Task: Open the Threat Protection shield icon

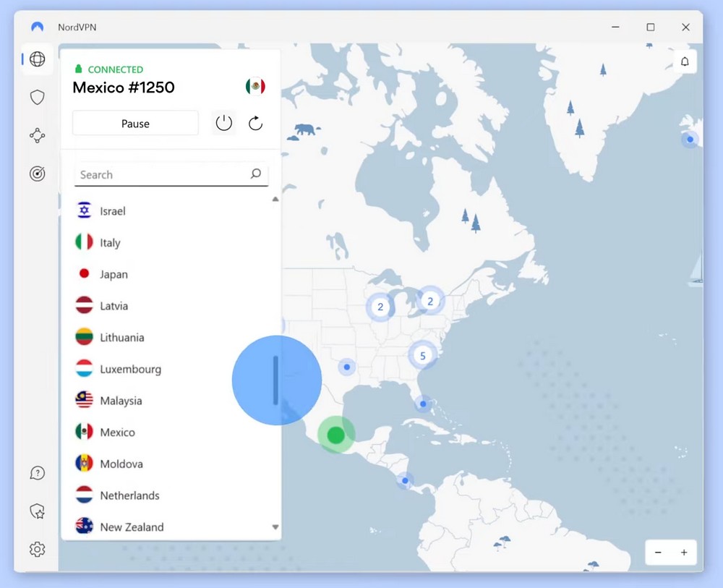Action: pyautogui.click(x=38, y=98)
